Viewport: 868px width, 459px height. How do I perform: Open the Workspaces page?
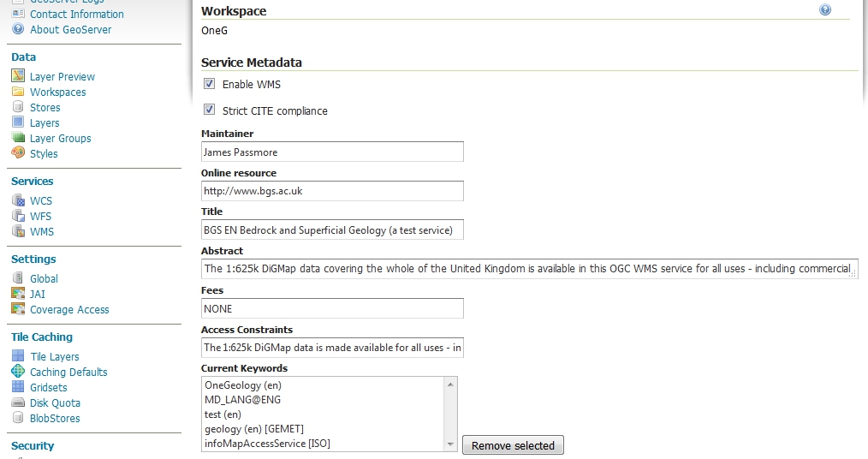coord(58,92)
